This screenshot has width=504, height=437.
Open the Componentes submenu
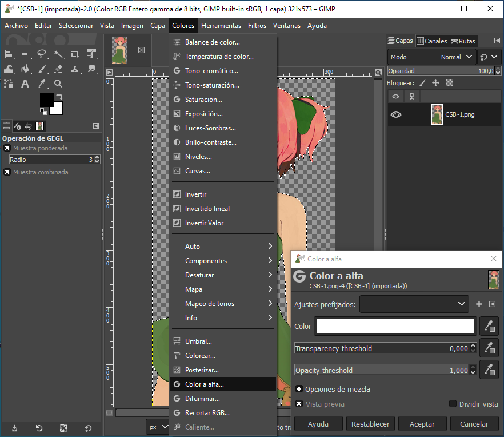coord(222,261)
